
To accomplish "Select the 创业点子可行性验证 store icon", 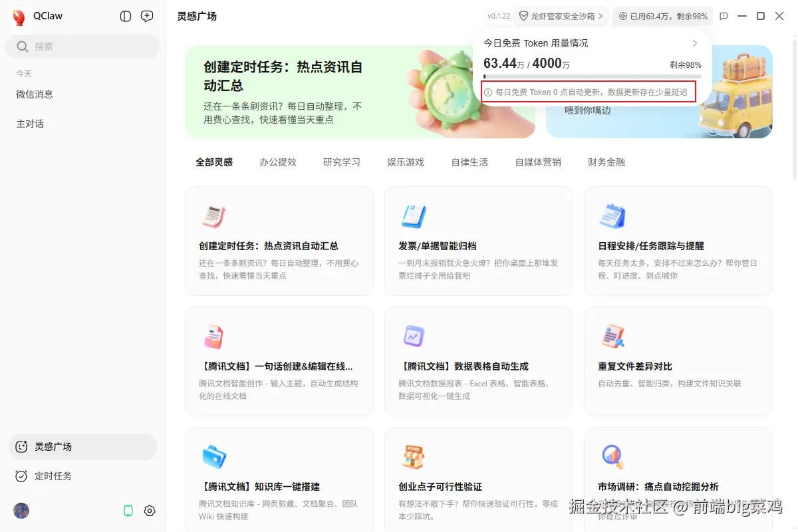I will pyautogui.click(x=414, y=456).
